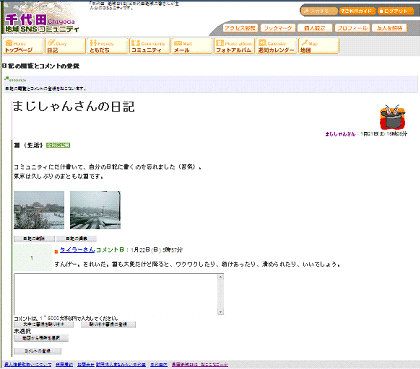Click the 未選択 status text
Screen dimensions: 420x369
[x=22, y=331]
